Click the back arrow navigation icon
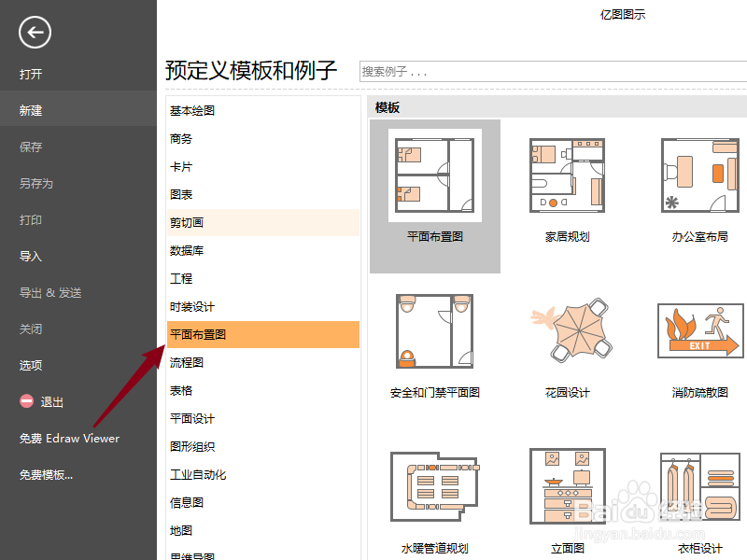This screenshot has width=747, height=560. click(35, 33)
